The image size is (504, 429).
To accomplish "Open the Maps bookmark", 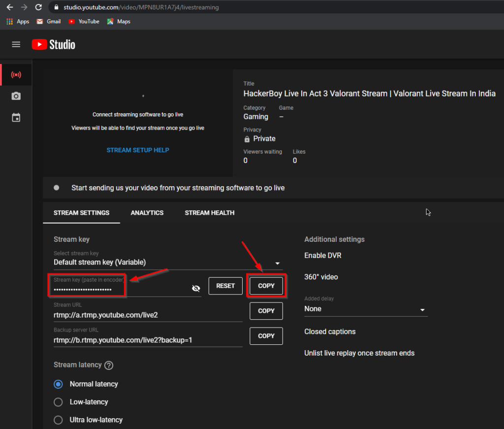I will [119, 22].
